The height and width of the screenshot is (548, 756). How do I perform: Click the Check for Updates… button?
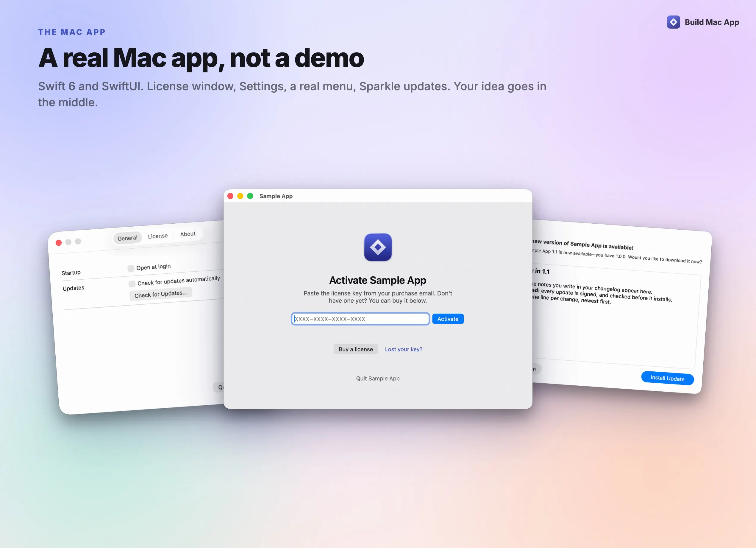161,294
